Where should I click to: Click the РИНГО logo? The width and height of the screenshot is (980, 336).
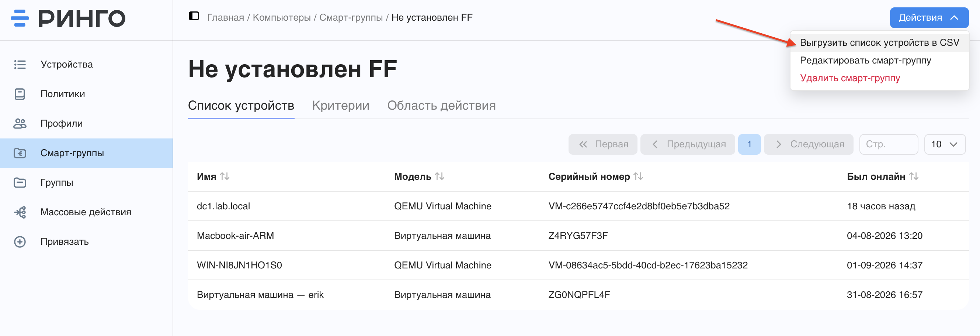click(69, 18)
